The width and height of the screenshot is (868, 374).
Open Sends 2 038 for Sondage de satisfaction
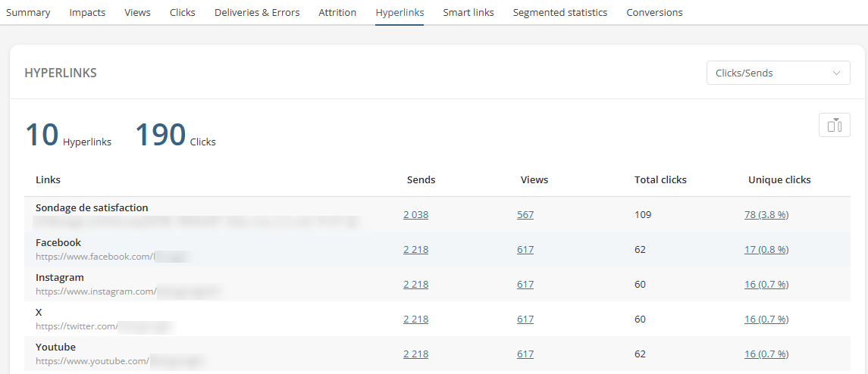coord(415,215)
